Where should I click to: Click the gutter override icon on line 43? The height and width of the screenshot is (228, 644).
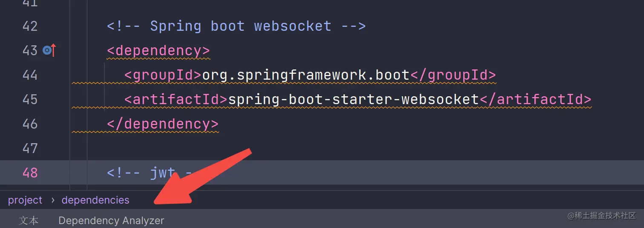coord(49,51)
